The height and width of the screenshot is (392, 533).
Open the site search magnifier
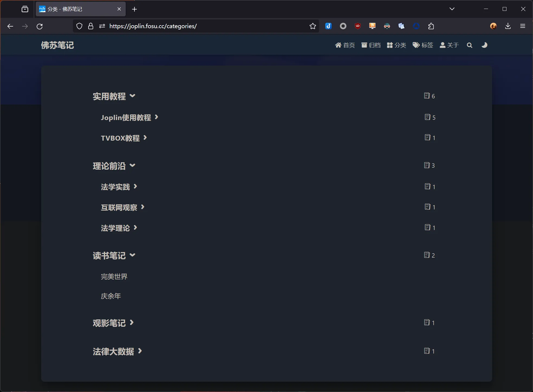(469, 44)
